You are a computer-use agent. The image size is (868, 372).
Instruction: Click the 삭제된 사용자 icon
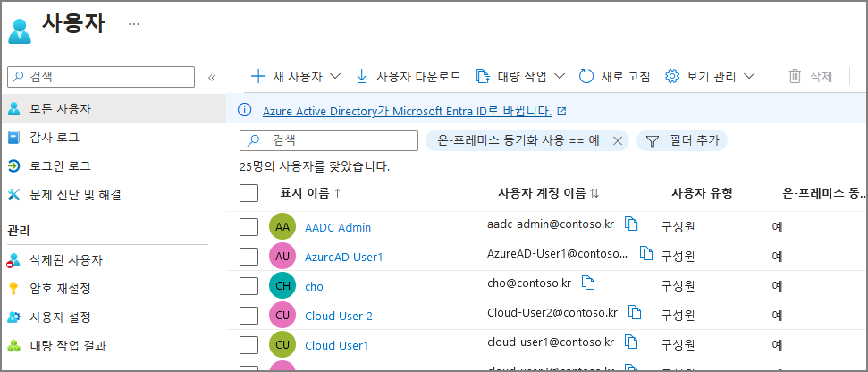14,260
